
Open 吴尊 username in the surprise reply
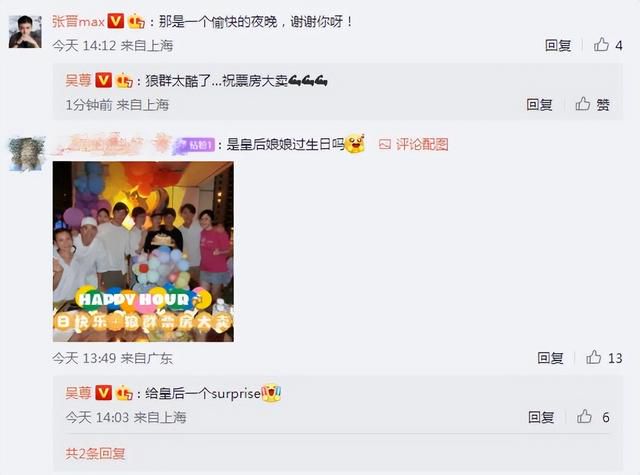click(78, 393)
